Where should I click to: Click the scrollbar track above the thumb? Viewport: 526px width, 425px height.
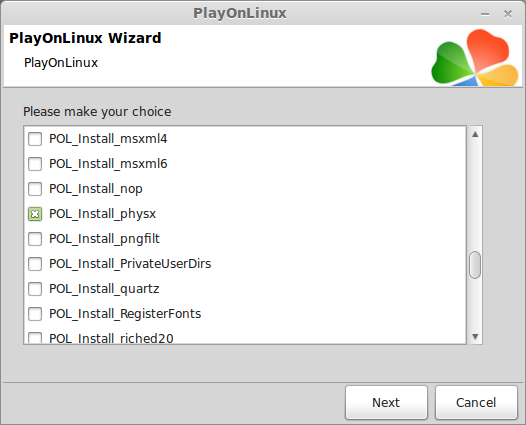pos(475,195)
